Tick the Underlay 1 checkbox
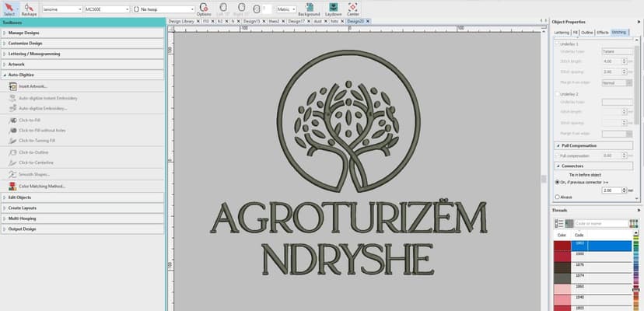 [x=558, y=44]
